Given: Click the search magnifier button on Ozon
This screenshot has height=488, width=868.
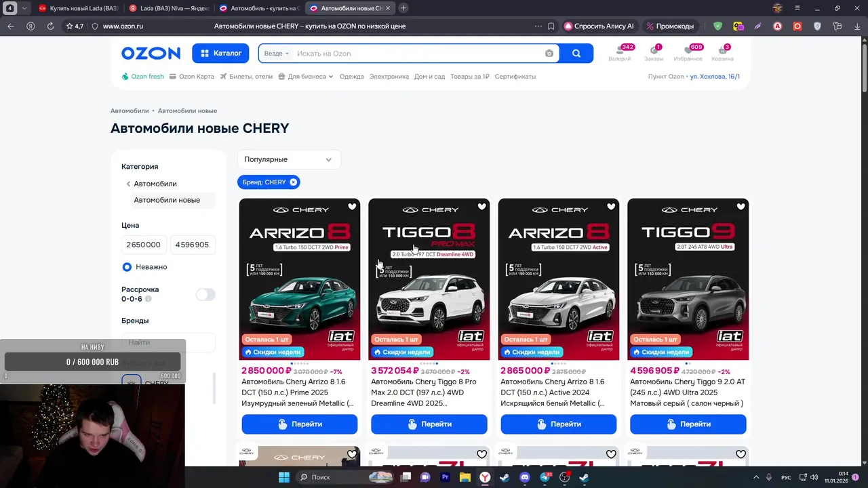Looking at the screenshot, I should click(576, 54).
